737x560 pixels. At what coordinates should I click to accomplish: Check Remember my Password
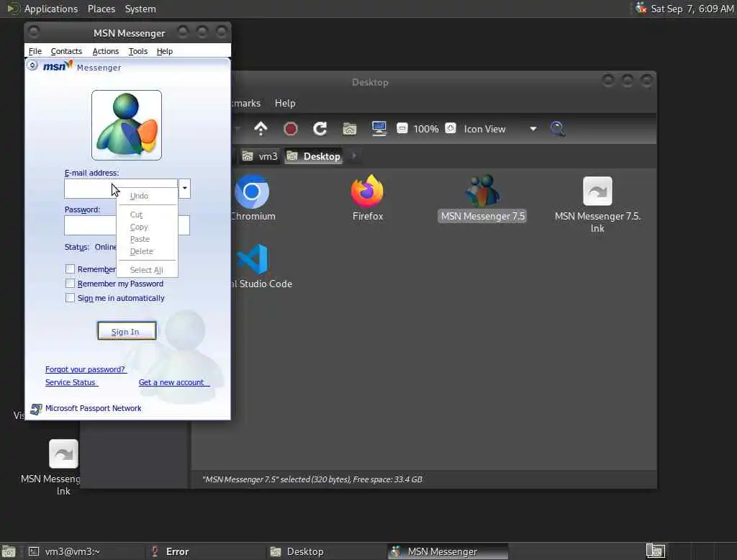click(70, 284)
